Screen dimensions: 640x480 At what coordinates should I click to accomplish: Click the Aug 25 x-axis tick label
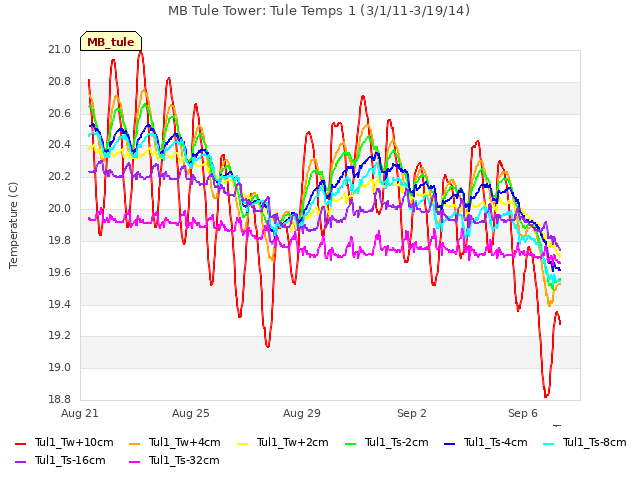click(191, 413)
